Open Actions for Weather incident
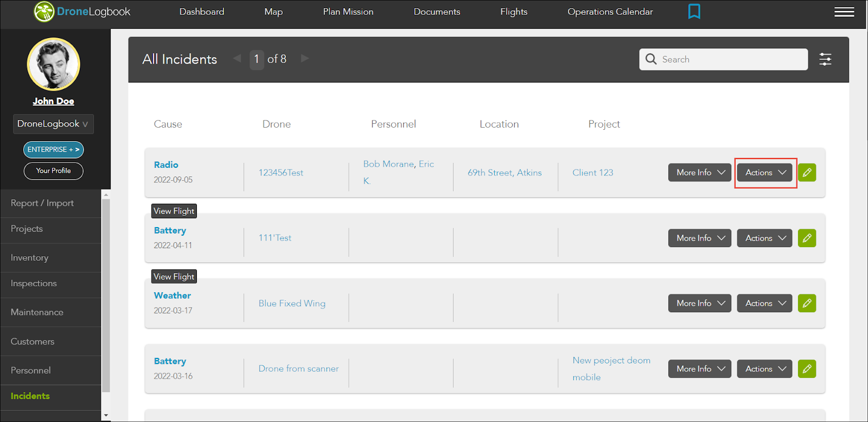Image resolution: width=868 pixels, height=422 pixels. pos(765,303)
